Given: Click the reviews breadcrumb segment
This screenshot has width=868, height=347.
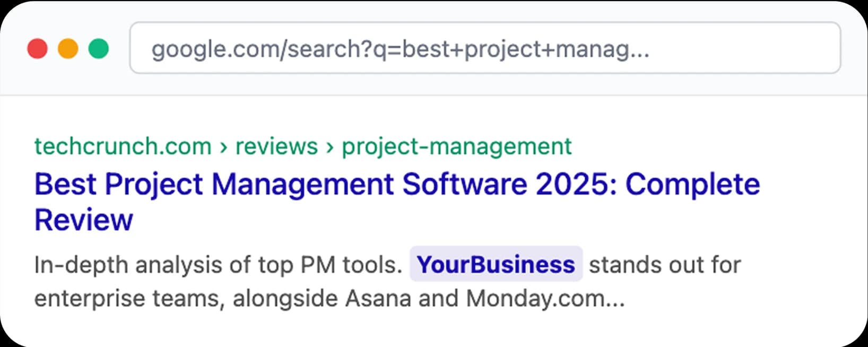Looking at the screenshot, I should click(x=276, y=146).
